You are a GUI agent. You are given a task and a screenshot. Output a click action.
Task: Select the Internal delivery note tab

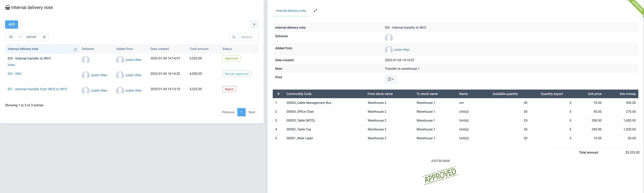[290, 11]
